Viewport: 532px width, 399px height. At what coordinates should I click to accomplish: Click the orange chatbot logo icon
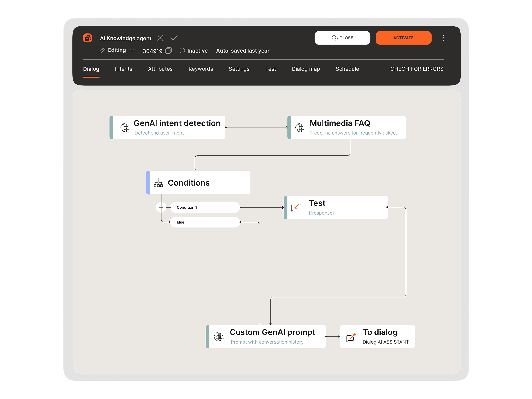87,38
